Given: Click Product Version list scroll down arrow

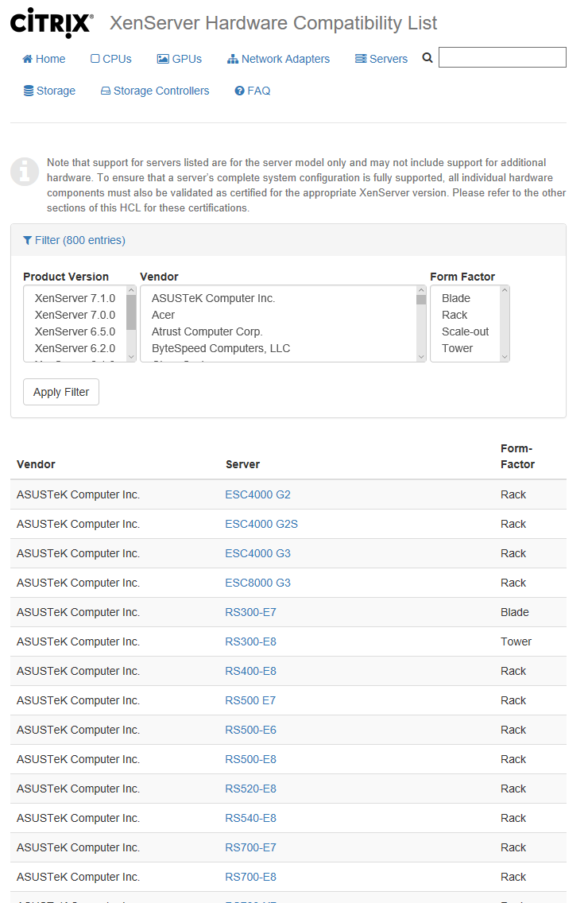Looking at the screenshot, I should pos(131,356).
